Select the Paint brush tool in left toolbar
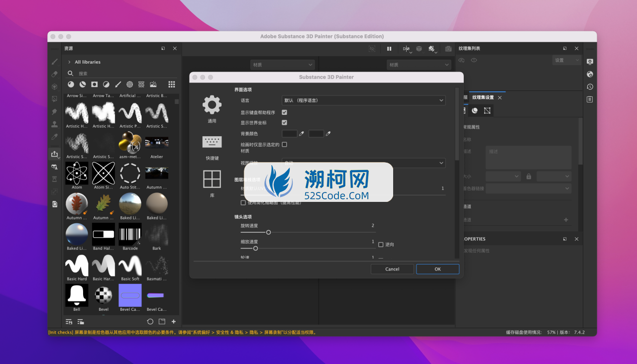This screenshot has width=637, height=364. pyautogui.click(x=55, y=62)
